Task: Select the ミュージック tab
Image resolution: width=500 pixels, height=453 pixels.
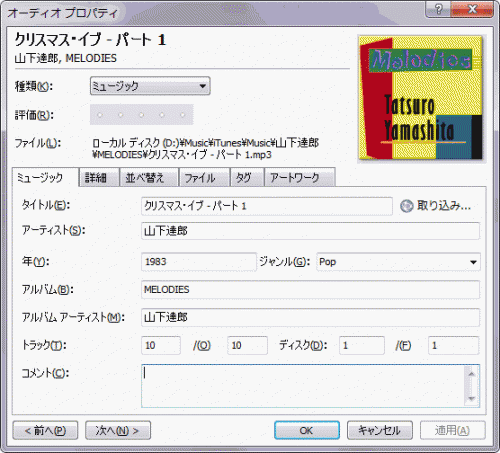Action: point(45,178)
